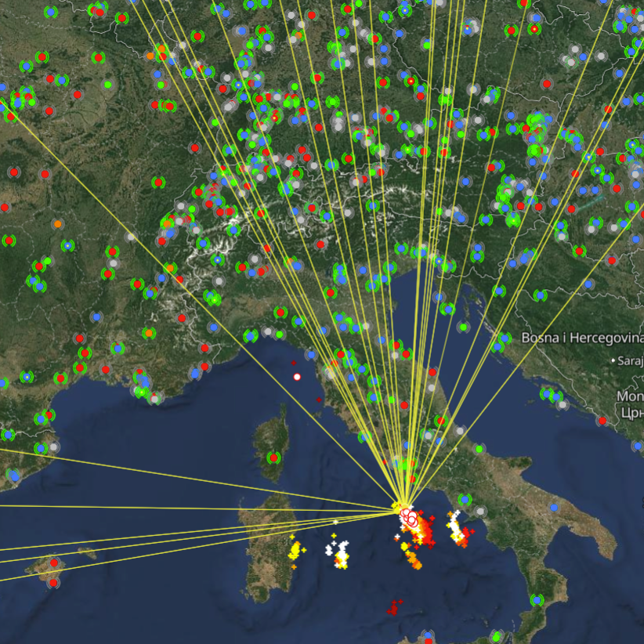The image size is (644, 644).
Task: Select the green-ringed station on Calabria's toe
Action: [x=537, y=600]
